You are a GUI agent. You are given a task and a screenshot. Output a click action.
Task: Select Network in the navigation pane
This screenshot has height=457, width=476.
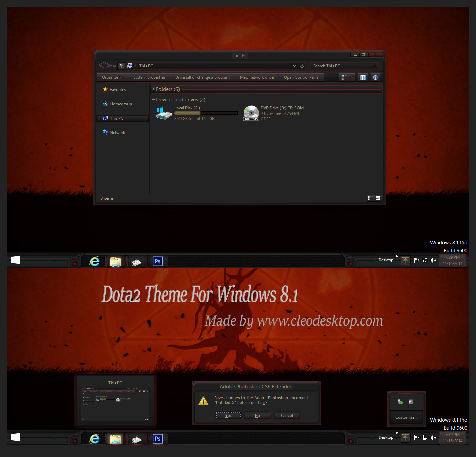coord(114,133)
